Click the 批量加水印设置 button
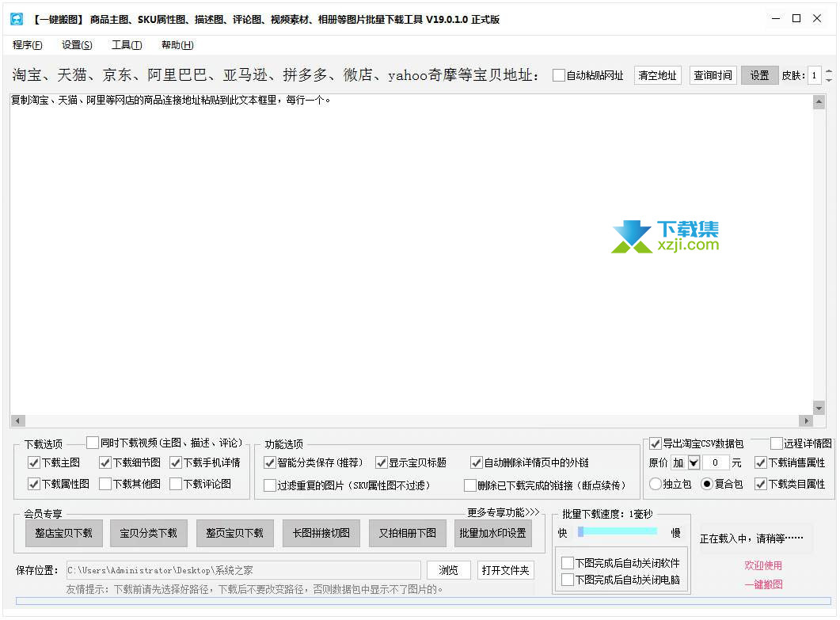Screen dimensions: 840x620 (x=493, y=533)
